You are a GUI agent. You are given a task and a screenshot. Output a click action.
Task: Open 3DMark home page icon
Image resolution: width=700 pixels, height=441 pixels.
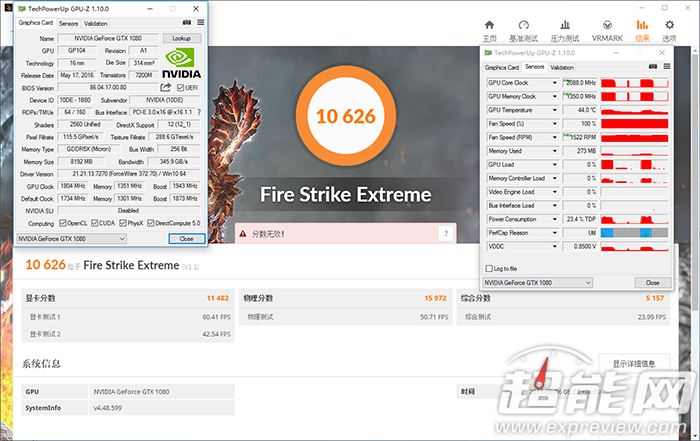[x=489, y=25]
